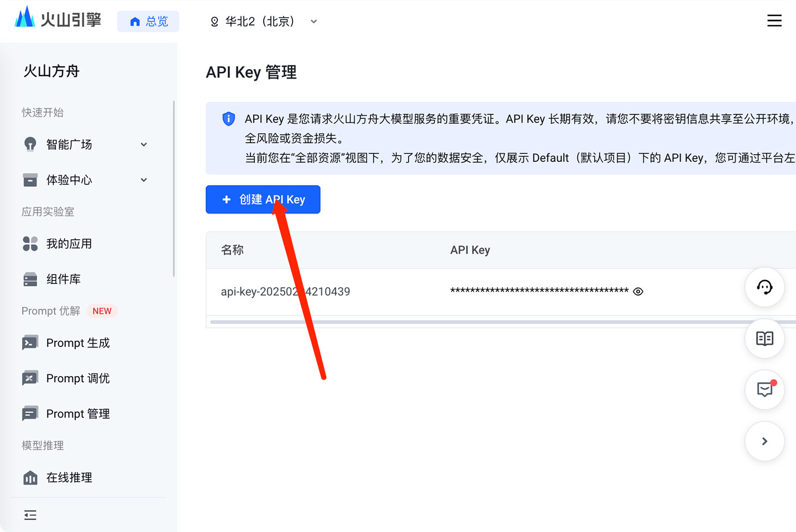796x532 pixels.
Task: Click the 创建 API Key button
Action: (263, 199)
